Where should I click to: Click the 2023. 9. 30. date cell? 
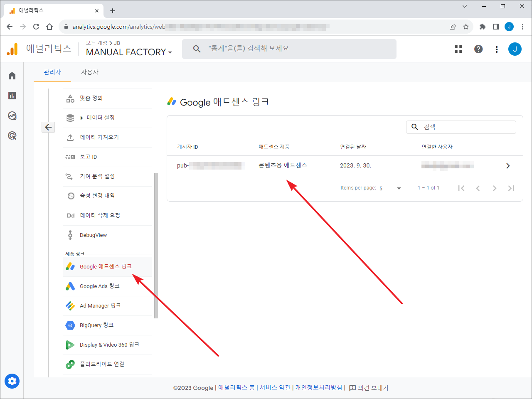(x=355, y=165)
